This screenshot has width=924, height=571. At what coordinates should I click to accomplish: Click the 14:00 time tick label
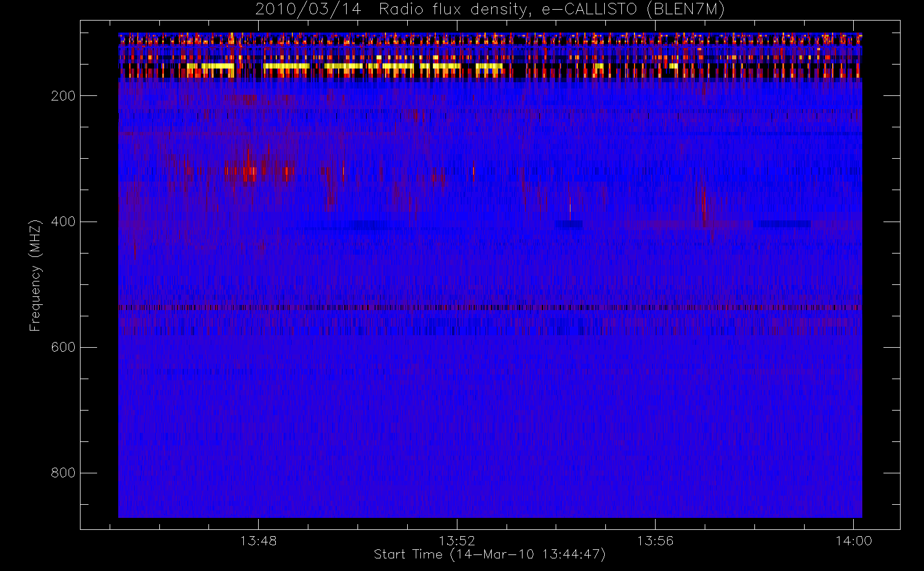click(x=854, y=541)
